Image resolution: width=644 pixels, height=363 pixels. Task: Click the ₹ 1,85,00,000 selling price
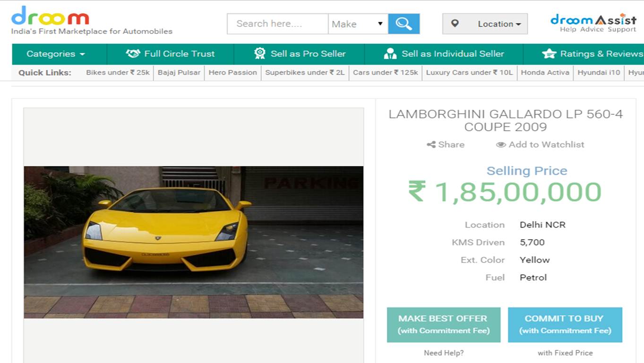coord(505,192)
